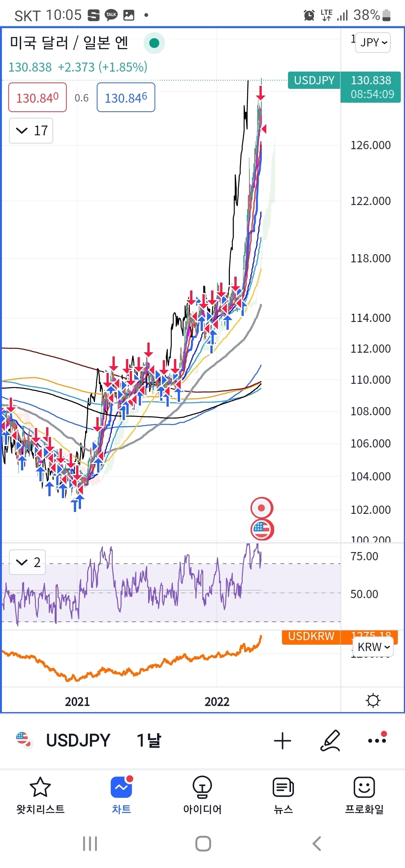
Task: Tap the USDJPY price label tag
Action: 314,80
